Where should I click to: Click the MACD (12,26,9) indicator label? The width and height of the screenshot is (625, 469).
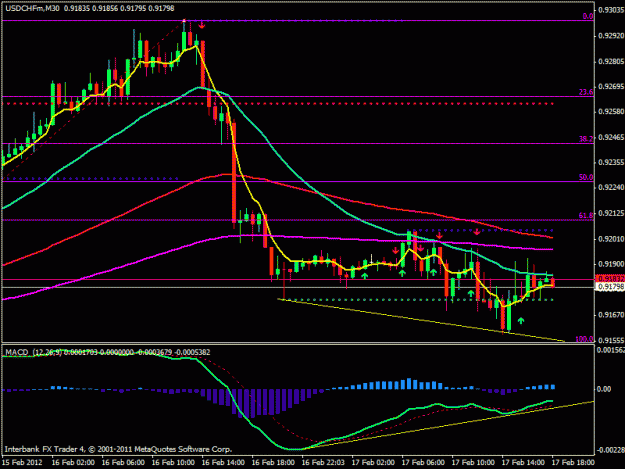(33, 352)
